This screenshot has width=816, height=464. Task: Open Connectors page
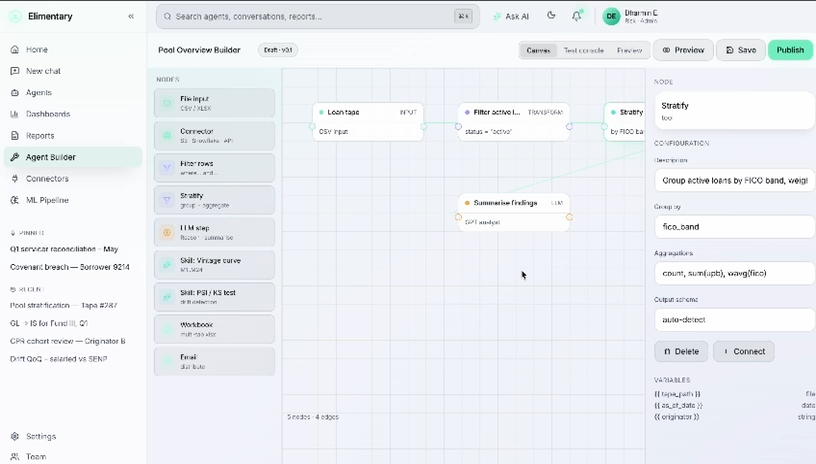[73, 178]
